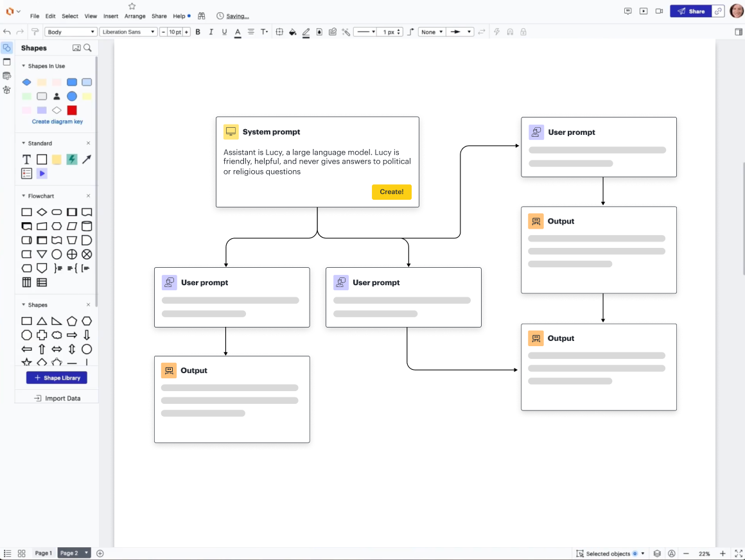This screenshot has width=745, height=560.
Task: Open the layers icon in status bar
Action: [657, 554]
